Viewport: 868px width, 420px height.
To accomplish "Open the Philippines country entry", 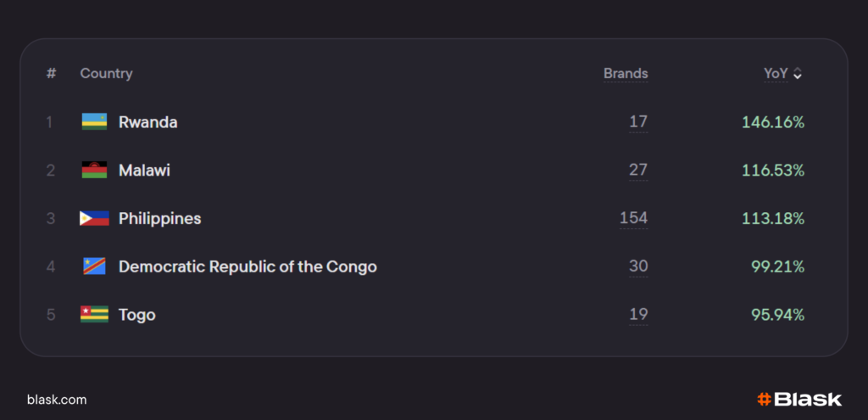I will pos(160,219).
